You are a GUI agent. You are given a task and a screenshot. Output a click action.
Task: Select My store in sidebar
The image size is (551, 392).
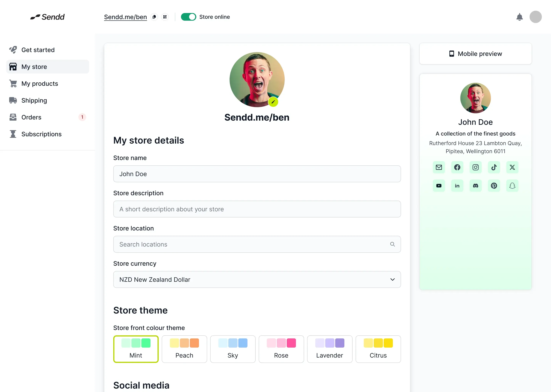(47, 67)
